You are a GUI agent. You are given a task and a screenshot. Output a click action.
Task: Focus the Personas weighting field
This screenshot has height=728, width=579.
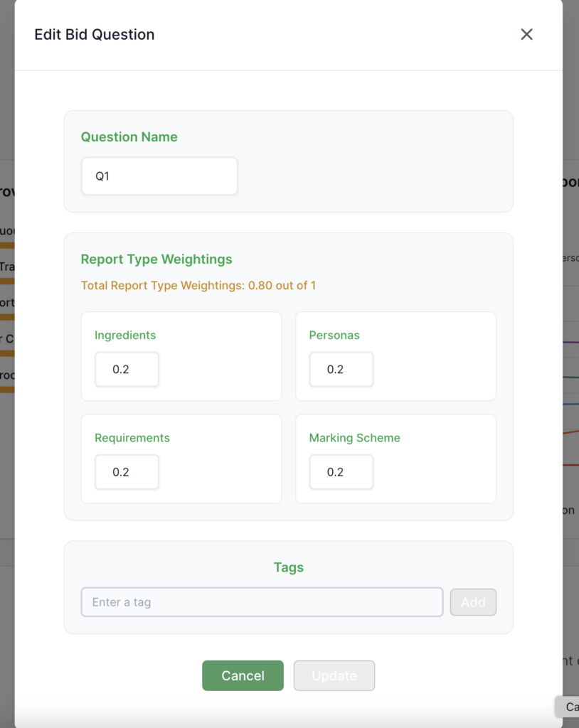341,370
